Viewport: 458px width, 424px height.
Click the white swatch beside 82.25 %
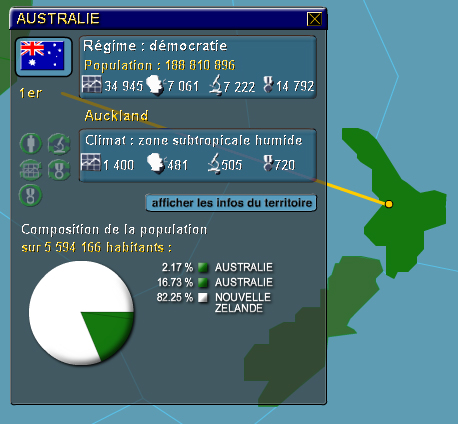pos(203,297)
